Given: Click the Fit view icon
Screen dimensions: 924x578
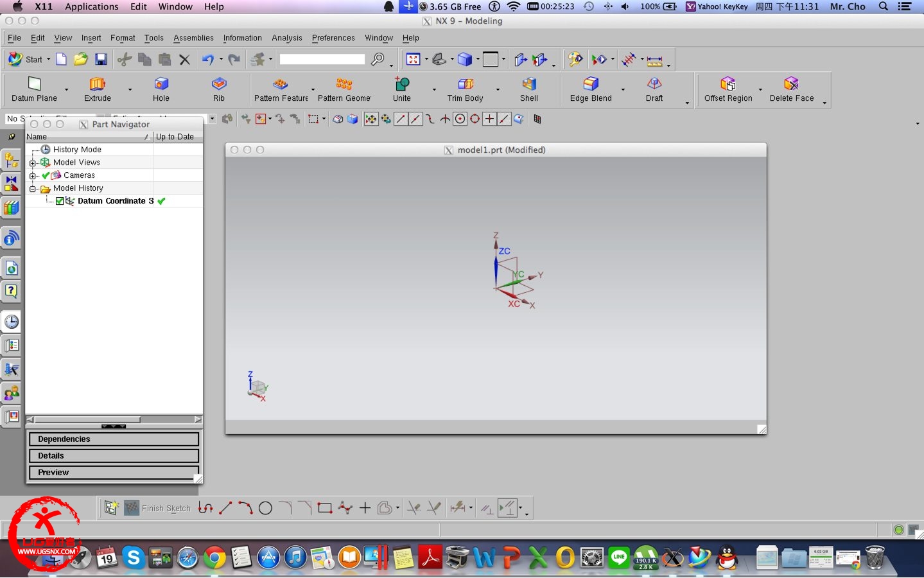Looking at the screenshot, I should click(x=414, y=60).
